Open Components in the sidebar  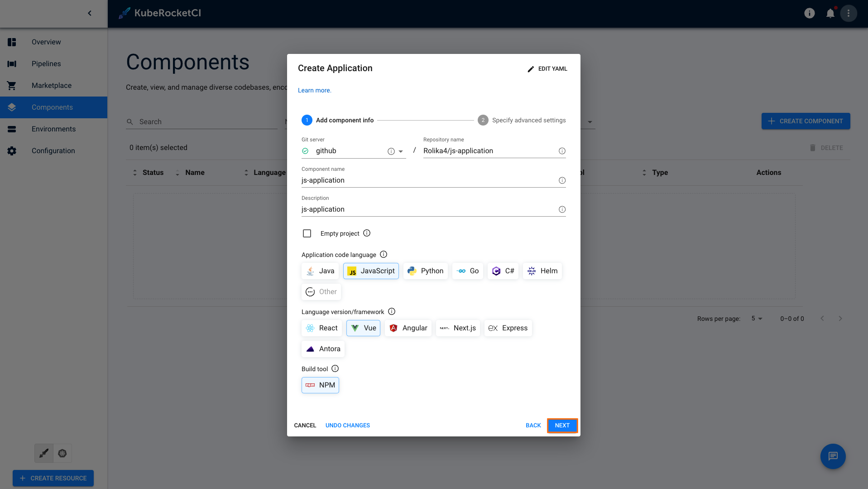pyautogui.click(x=53, y=107)
